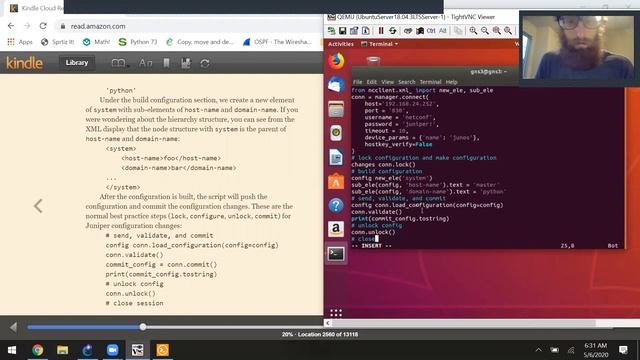
Task: Open terminal Terminal menu
Action: [x=430, y=82]
